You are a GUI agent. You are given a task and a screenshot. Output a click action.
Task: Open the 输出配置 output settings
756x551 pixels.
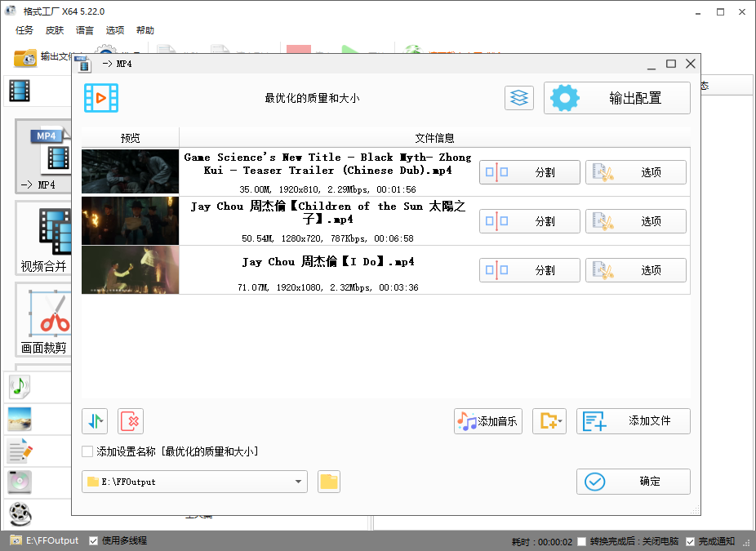[616, 98]
